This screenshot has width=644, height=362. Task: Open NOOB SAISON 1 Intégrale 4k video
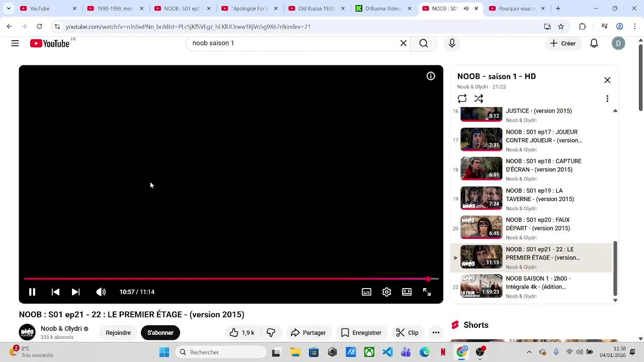(x=531, y=287)
